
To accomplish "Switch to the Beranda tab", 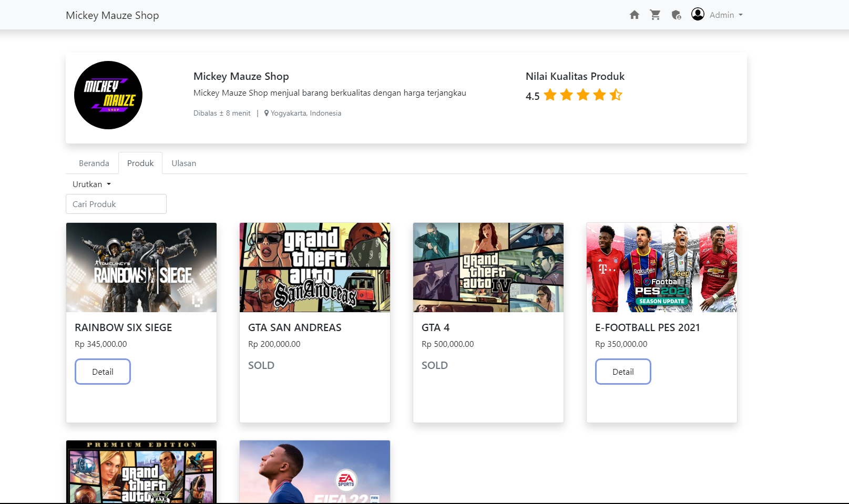I will click(x=94, y=163).
